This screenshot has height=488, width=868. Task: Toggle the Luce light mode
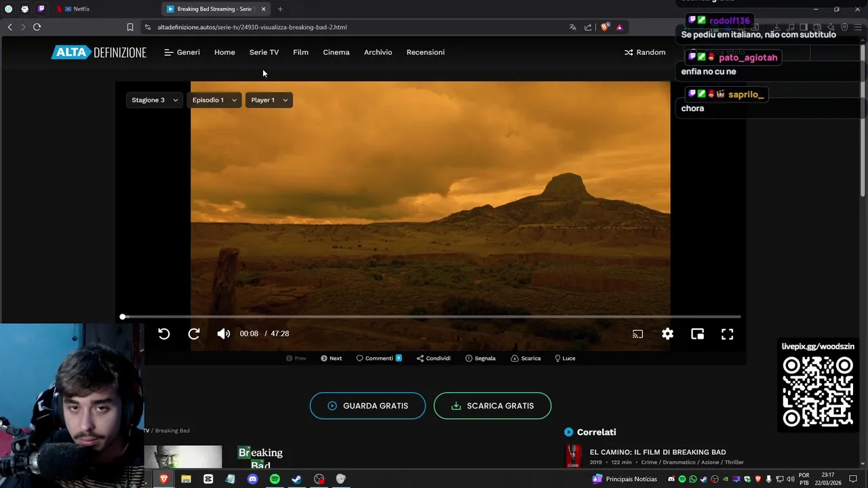[x=565, y=358]
